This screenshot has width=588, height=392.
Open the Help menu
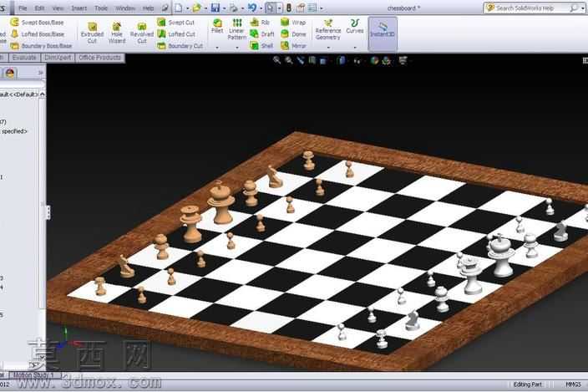click(x=148, y=8)
